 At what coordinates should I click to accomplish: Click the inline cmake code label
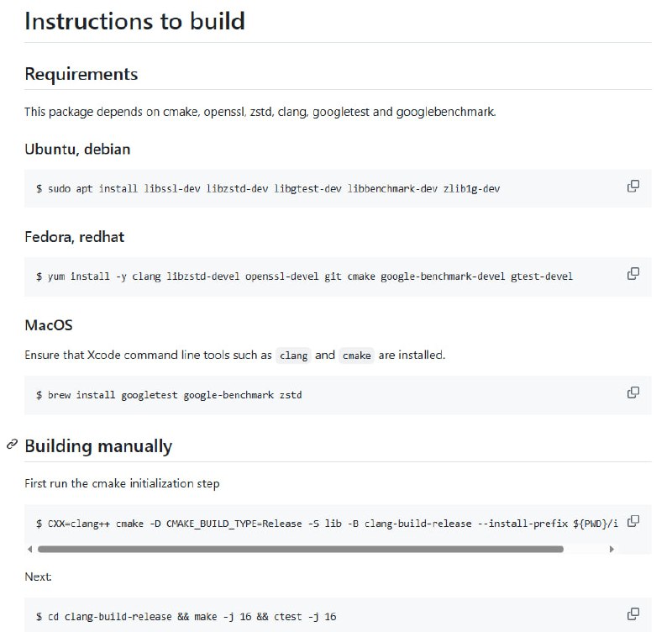356,355
